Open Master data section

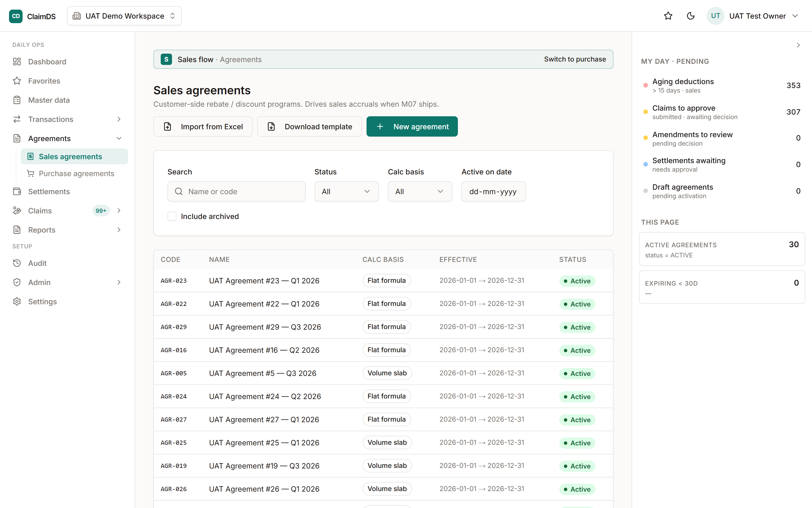coord(67,100)
